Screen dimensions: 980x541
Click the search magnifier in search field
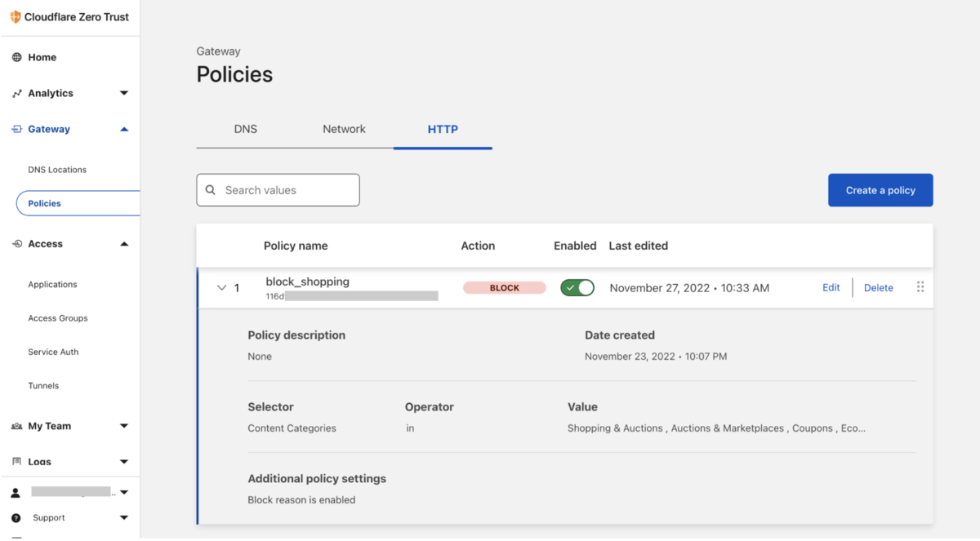coord(212,189)
